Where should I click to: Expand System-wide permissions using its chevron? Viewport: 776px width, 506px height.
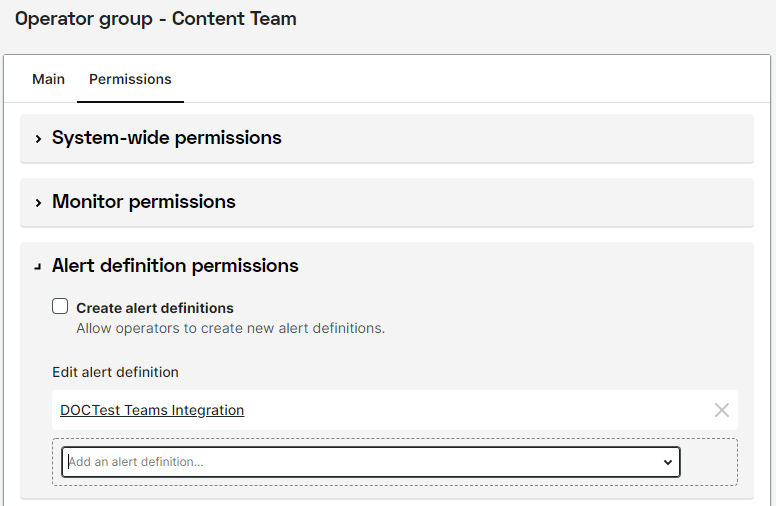[x=38, y=138]
